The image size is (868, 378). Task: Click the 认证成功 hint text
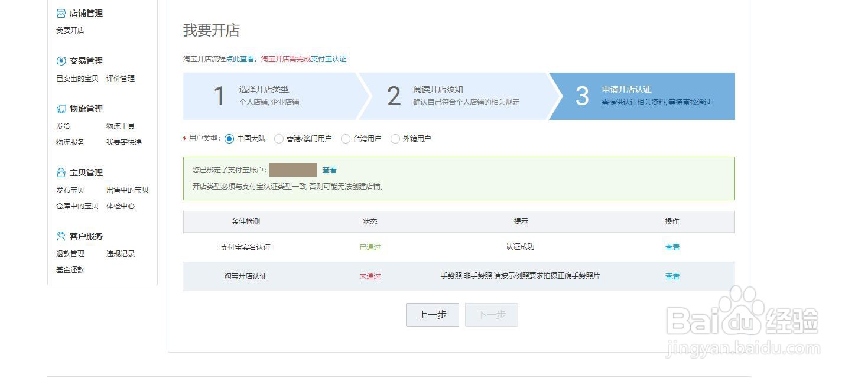(520, 247)
